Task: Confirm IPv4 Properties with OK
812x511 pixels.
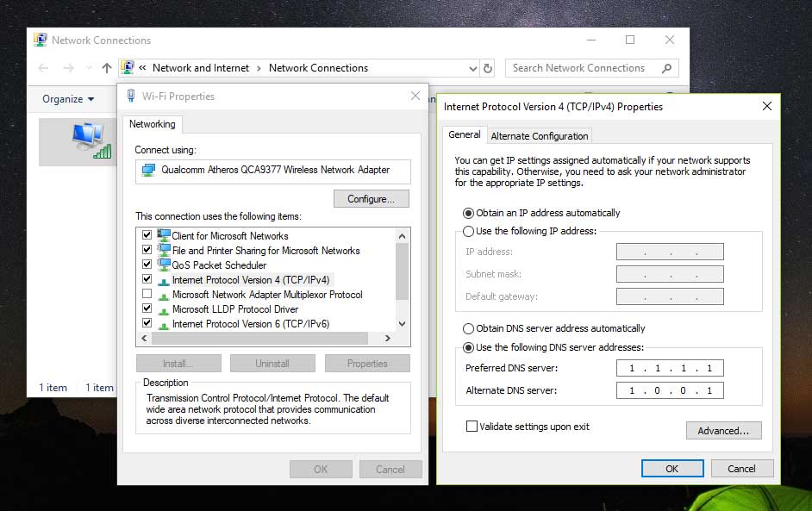Action: (x=672, y=469)
